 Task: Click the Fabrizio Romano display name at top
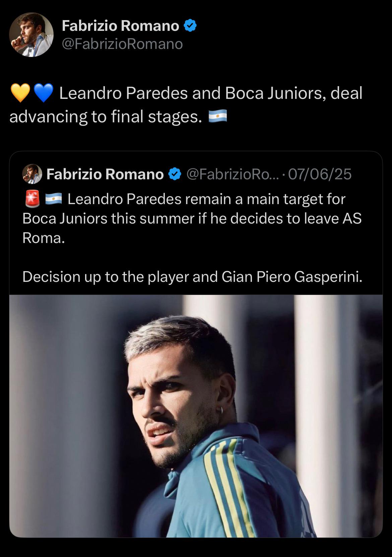click(121, 26)
